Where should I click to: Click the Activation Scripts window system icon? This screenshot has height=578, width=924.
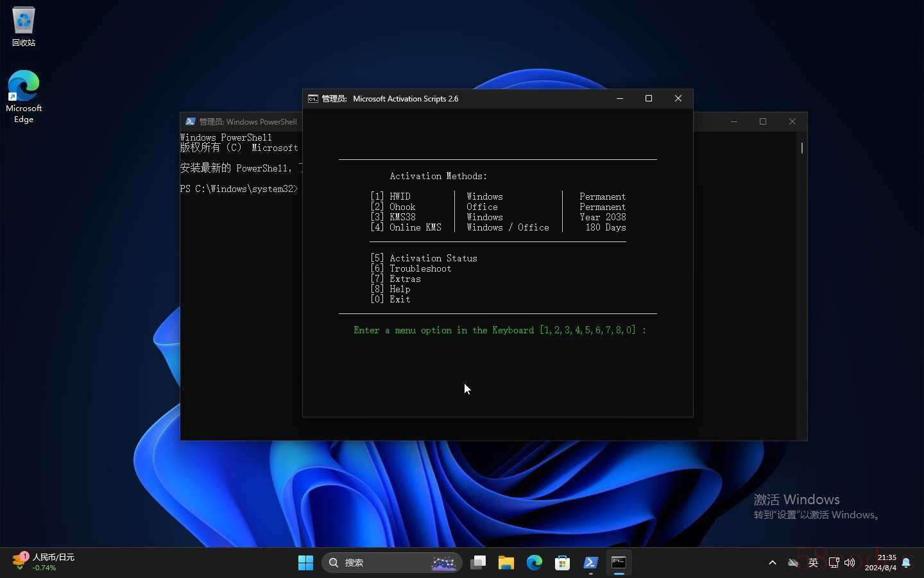[313, 98]
